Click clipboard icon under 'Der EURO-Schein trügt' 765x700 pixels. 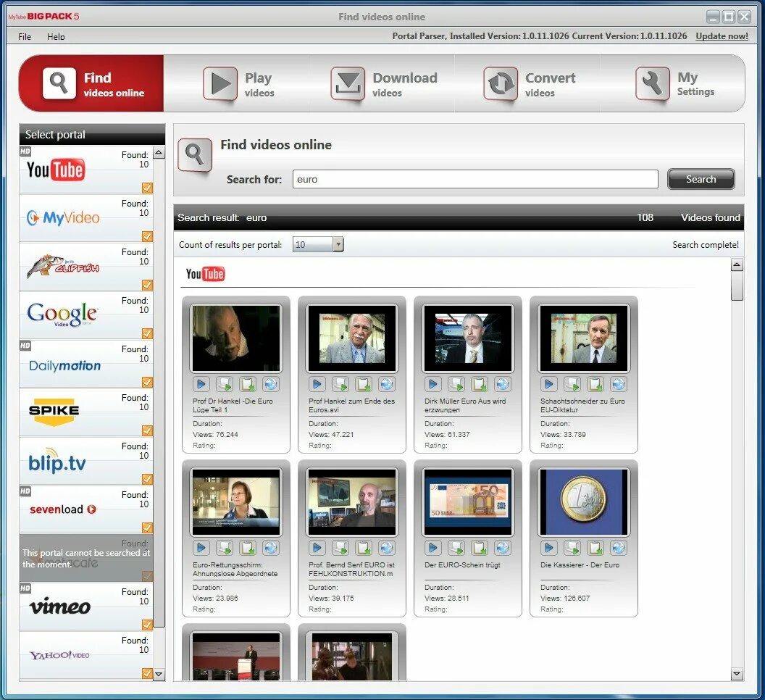(x=479, y=548)
